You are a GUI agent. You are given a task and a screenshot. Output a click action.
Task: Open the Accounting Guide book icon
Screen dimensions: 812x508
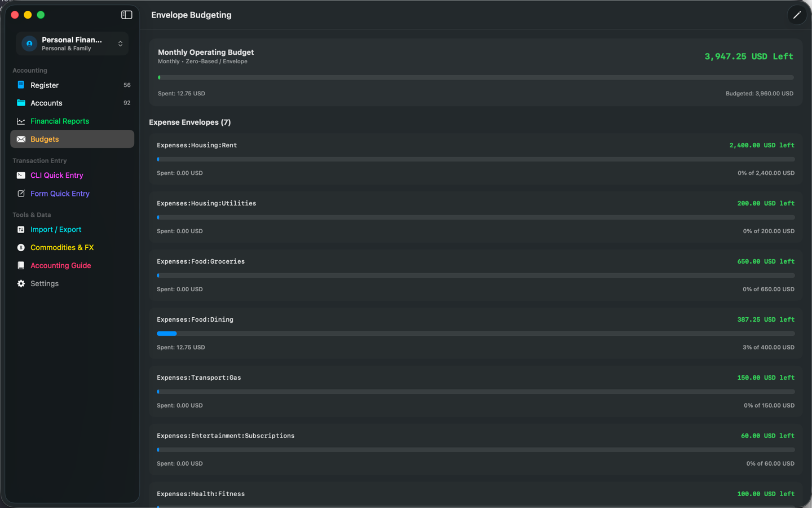click(21, 265)
